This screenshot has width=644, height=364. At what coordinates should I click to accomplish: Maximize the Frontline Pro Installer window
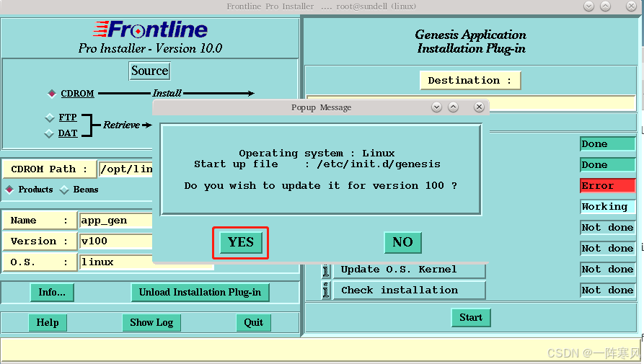point(605,6)
